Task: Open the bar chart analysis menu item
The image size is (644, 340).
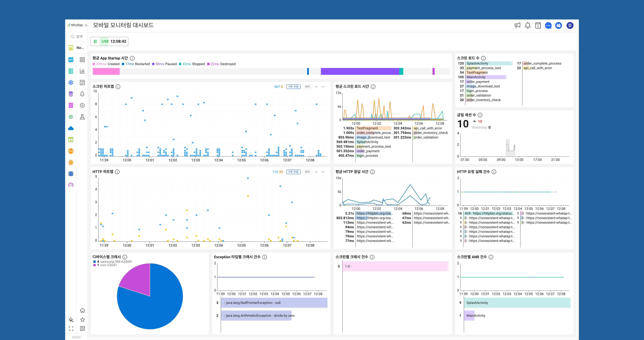Action: (82, 71)
